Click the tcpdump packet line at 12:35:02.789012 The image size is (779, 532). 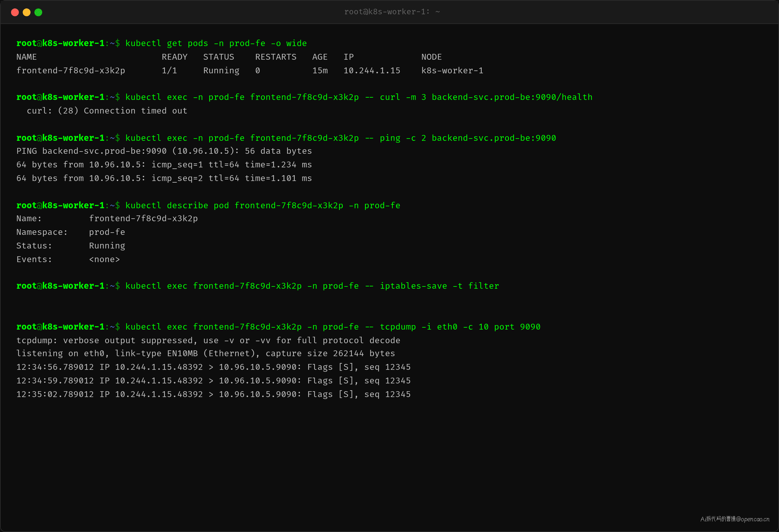214,394
